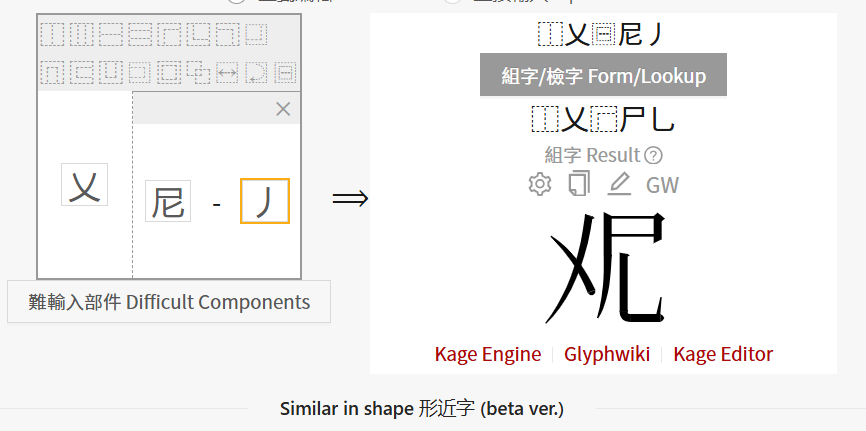Select the surround-from-right structure icon

tap(140, 72)
